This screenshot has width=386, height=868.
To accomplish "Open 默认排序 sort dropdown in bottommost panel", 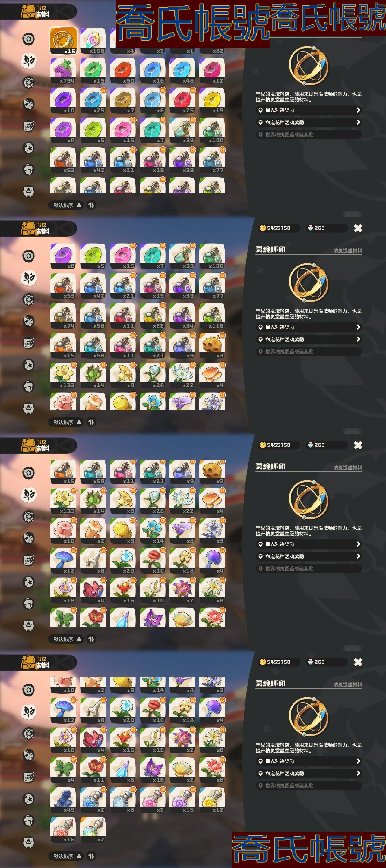I will (x=67, y=856).
